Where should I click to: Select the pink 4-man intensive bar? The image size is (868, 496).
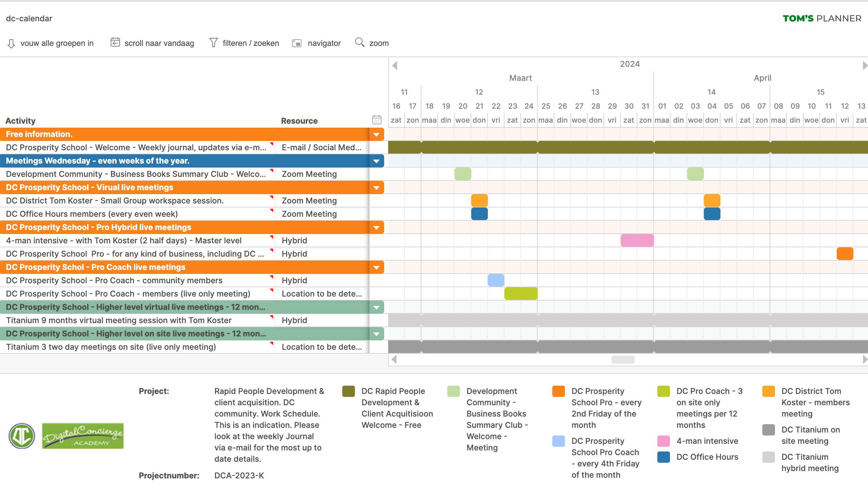[x=637, y=240]
